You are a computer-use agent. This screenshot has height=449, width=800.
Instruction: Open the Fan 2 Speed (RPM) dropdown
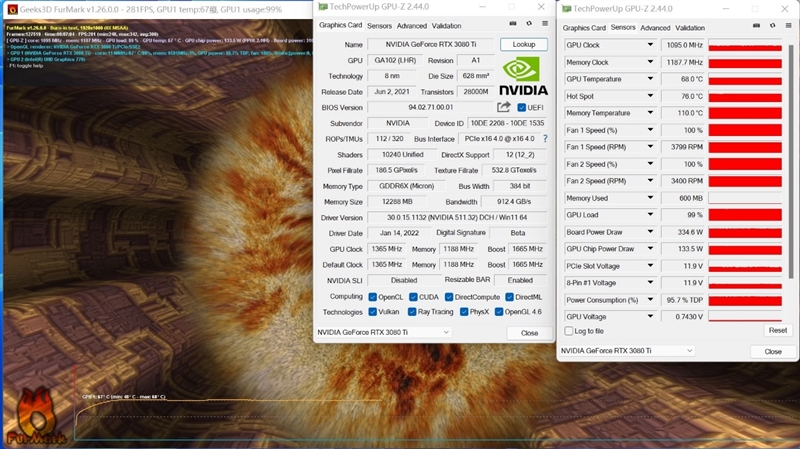[650, 181]
